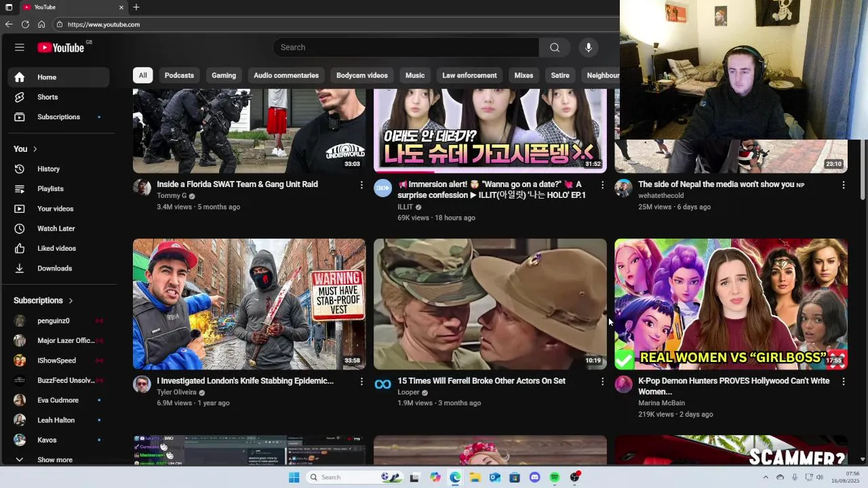Open Discord from taskbar
This screenshot has height=488, width=868.
[534, 477]
